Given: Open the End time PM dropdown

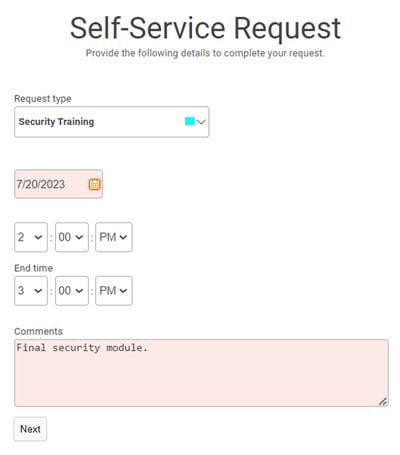Looking at the screenshot, I should click(114, 291).
